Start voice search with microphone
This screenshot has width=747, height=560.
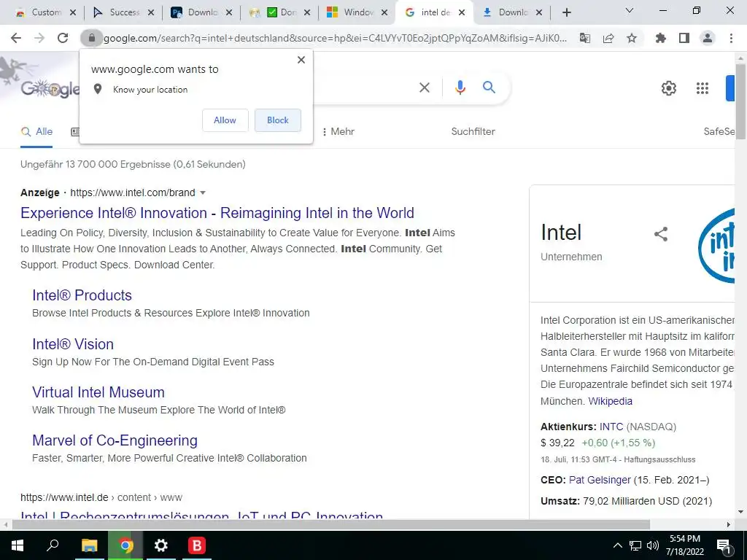click(x=460, y=87)
